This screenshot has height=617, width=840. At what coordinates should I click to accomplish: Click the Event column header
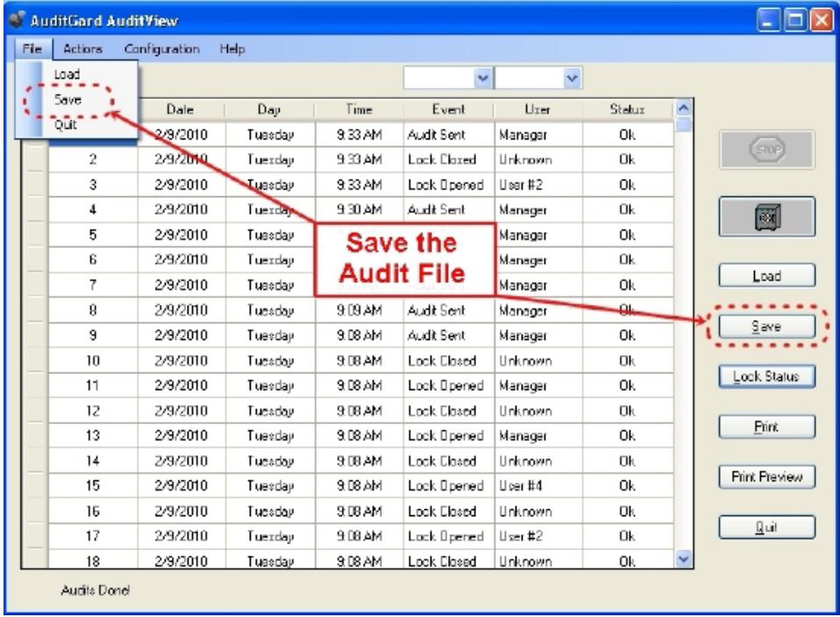point(448,110)
